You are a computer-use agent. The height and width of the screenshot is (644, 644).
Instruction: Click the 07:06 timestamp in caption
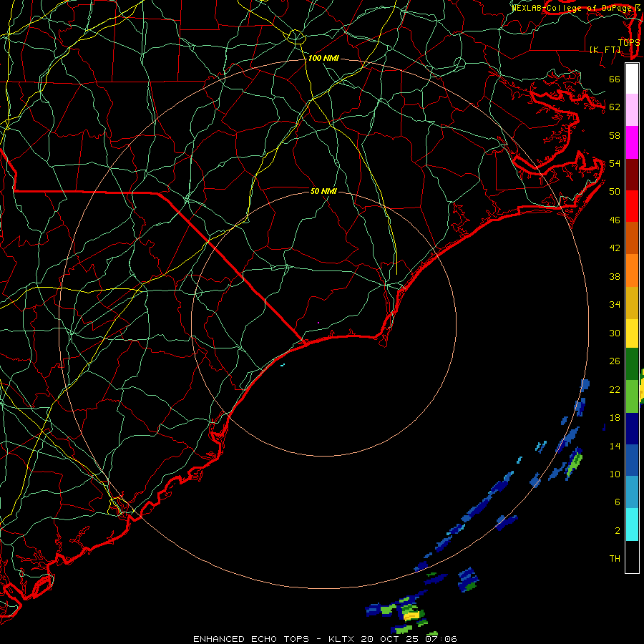click(441, 639)
